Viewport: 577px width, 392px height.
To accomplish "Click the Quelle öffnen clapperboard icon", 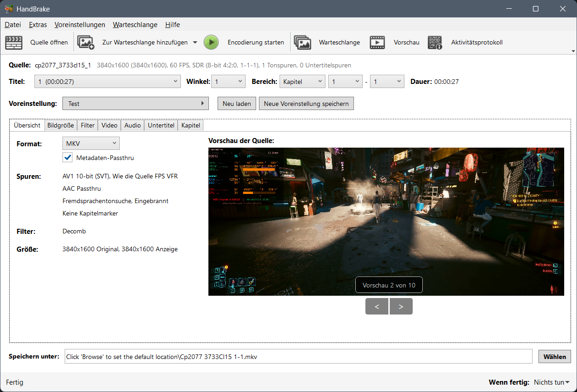I will coord(14,42).
